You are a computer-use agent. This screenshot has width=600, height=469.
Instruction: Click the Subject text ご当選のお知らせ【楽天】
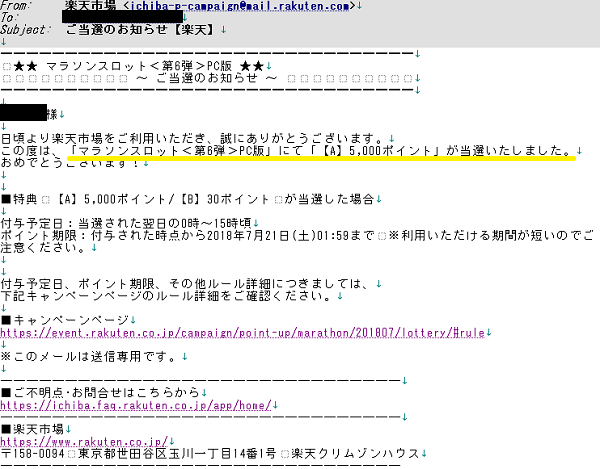coord(141,29)
